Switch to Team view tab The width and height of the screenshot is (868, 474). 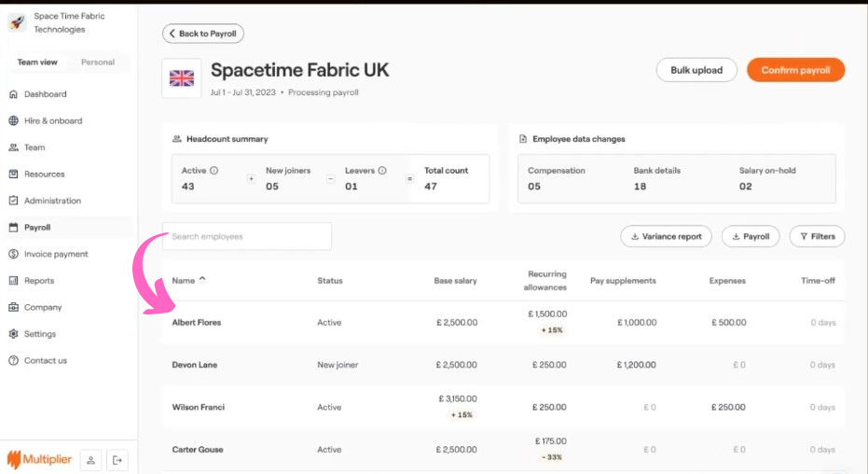coord(37,62)
